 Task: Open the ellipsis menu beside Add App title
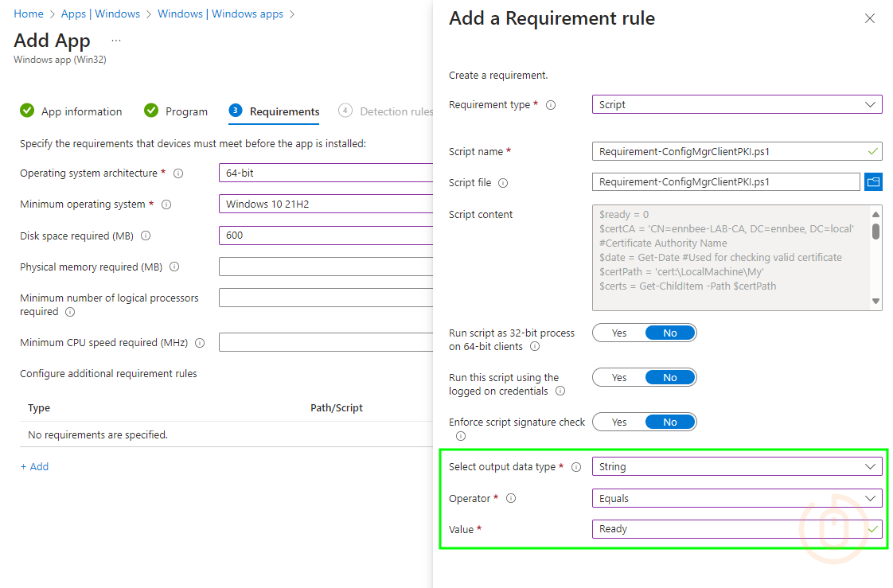tap(116, 41)
